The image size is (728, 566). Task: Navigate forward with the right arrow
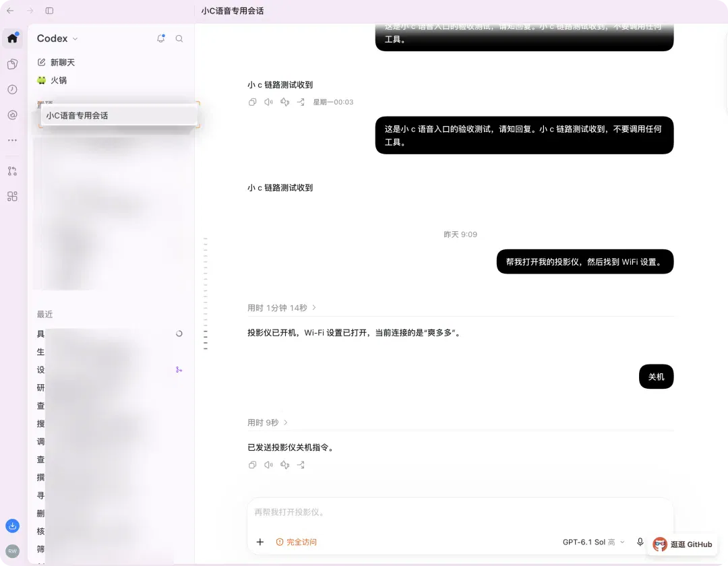[30, 10]
